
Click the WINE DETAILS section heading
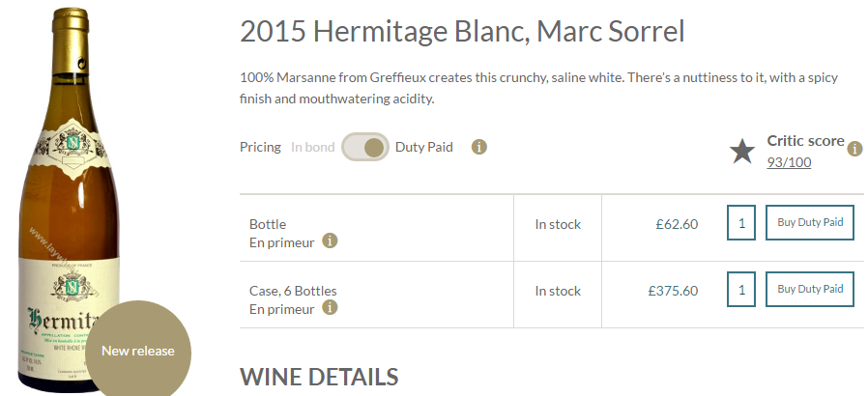(319, 378)
